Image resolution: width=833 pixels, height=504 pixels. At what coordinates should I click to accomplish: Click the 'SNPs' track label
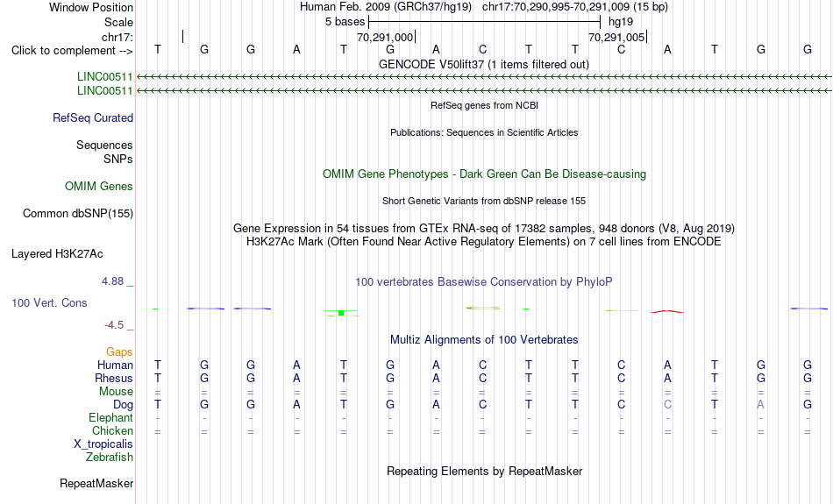[x=118, y=159]
